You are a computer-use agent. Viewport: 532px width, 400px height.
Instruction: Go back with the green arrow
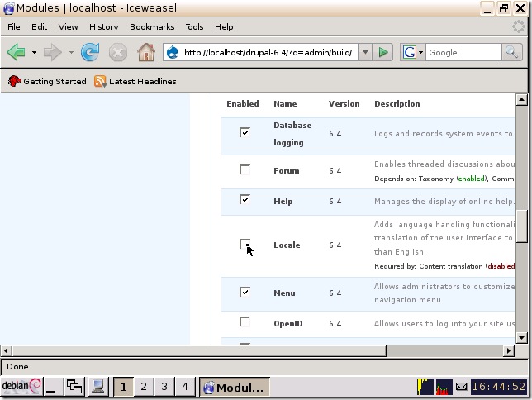click(16, 52)
